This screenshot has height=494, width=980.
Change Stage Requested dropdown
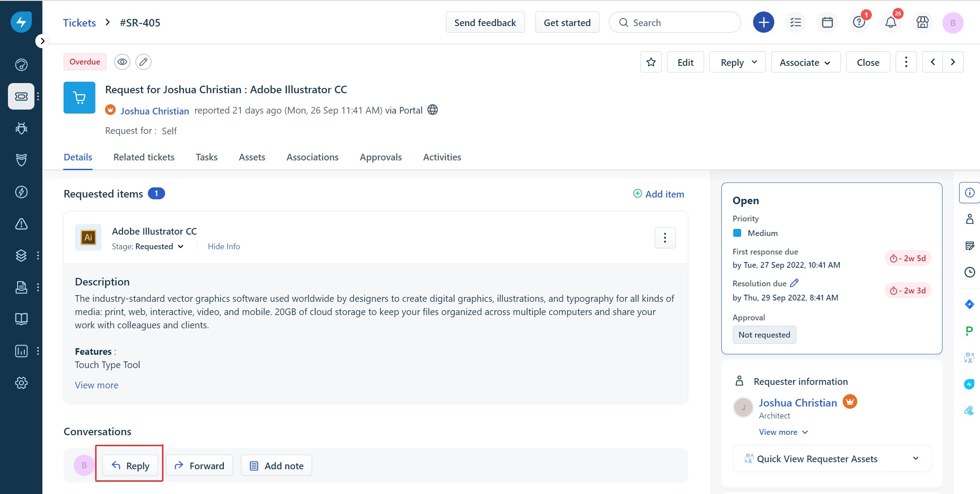click(x=159, y=247)
